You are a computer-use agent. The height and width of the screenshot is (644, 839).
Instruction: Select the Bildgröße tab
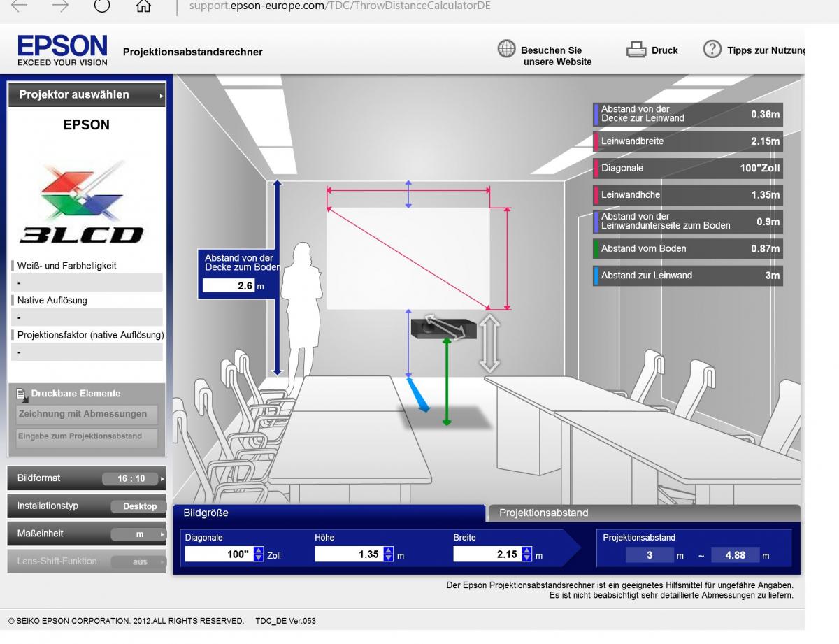(x=329, y=513)
